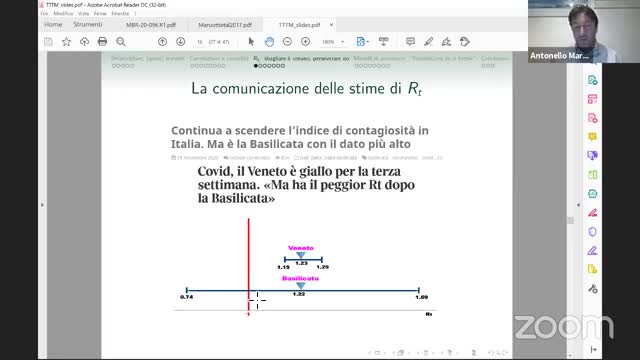Open the sign document tool
Screen dimensions: 640x360
447,42
